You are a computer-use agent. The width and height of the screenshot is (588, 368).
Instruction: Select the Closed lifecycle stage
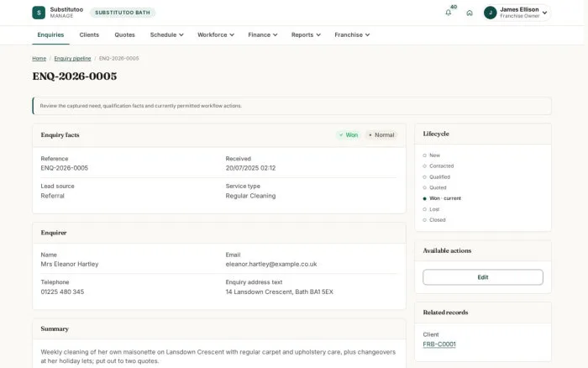tap(434, 220)
